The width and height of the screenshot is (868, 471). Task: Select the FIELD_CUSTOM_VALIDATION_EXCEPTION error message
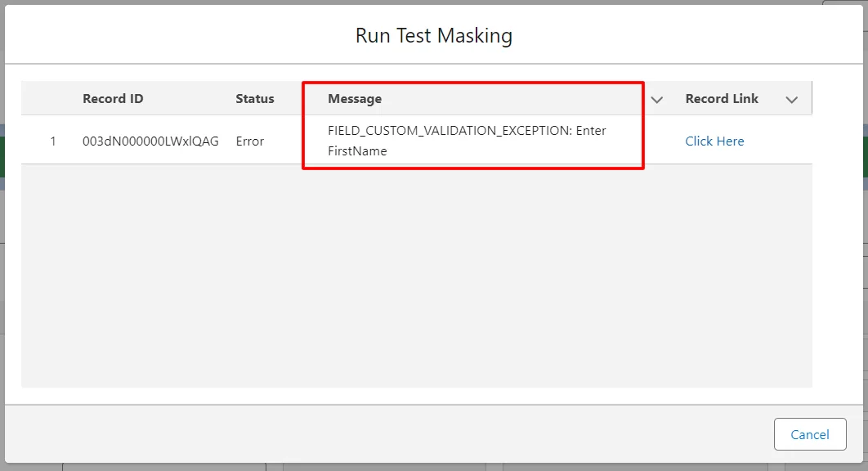point(466,140)
